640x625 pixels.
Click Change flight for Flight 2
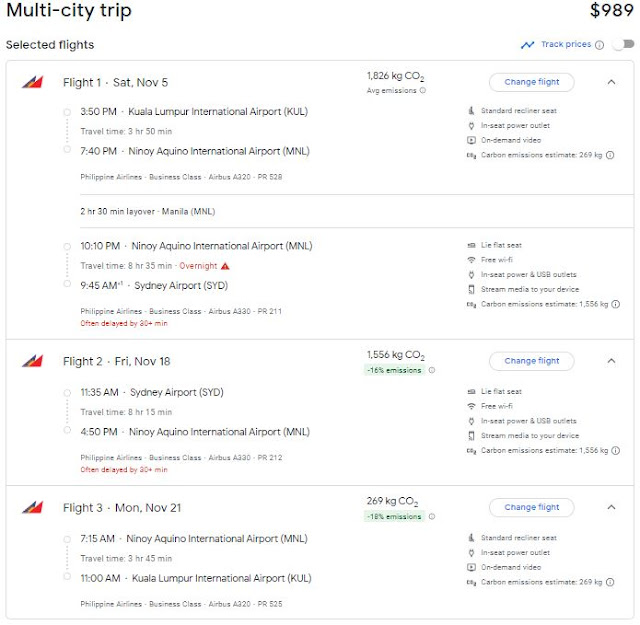coord(532,361)
